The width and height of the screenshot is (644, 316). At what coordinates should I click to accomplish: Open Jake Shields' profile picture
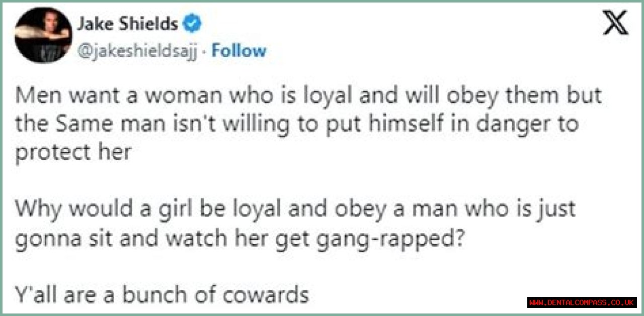[43, 35]
